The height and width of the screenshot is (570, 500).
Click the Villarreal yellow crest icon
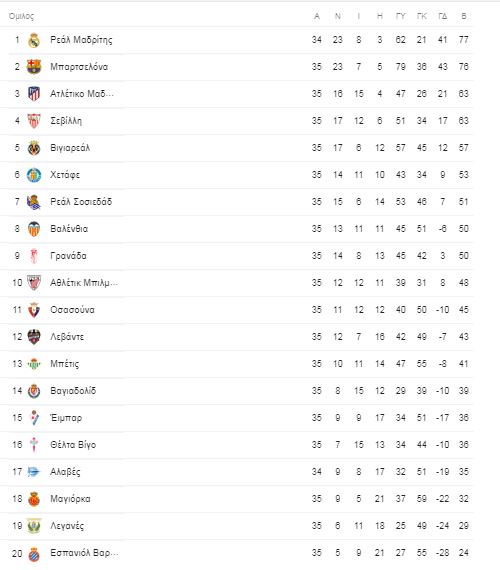click(34, 148)
